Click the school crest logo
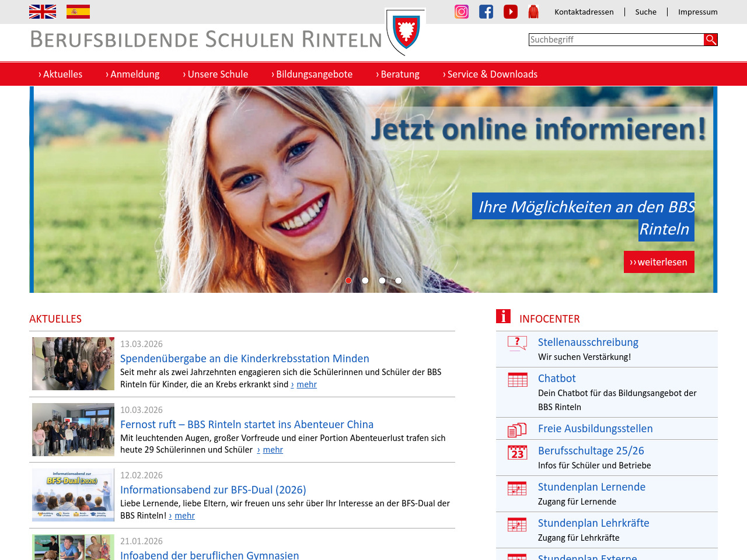This screenshot has width=747, height=560. 406,32
